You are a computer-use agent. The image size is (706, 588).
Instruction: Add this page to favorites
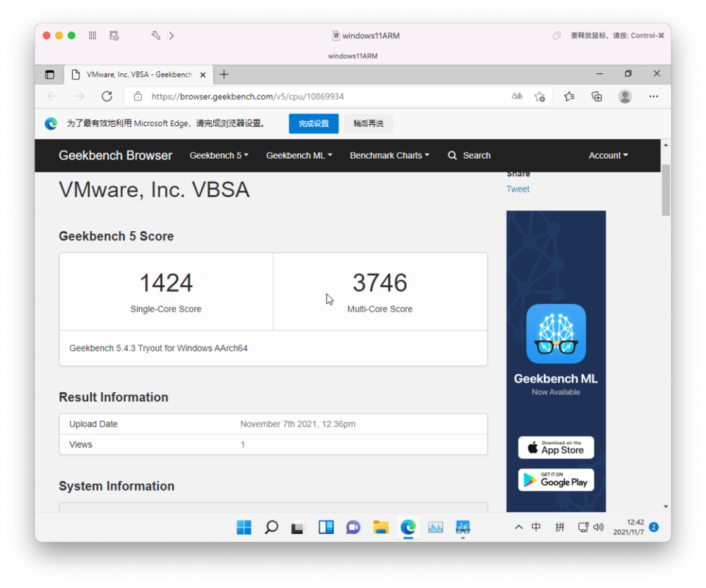540,96
